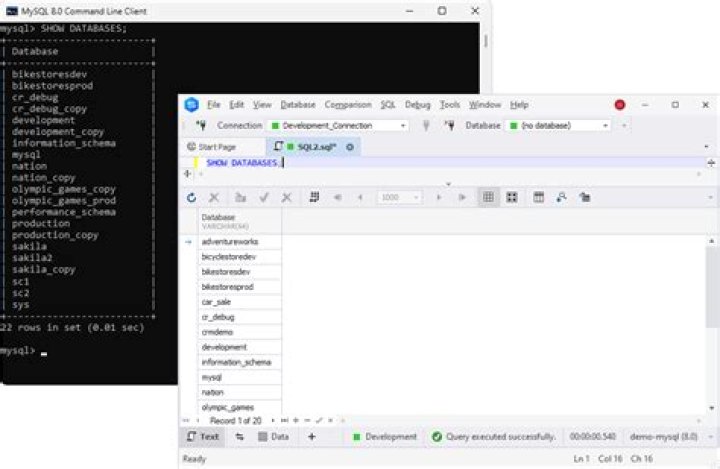Click performance_schema in MySQL console window
The width and height of the screenshot is (720, 469).
pyautogui.click(x=64, y=212)
